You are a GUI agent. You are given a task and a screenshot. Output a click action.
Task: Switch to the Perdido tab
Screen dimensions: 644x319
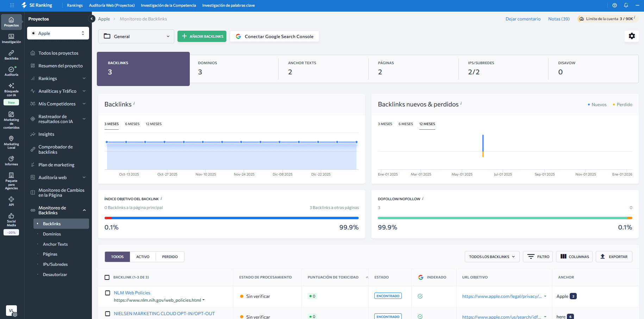(170, 257)
